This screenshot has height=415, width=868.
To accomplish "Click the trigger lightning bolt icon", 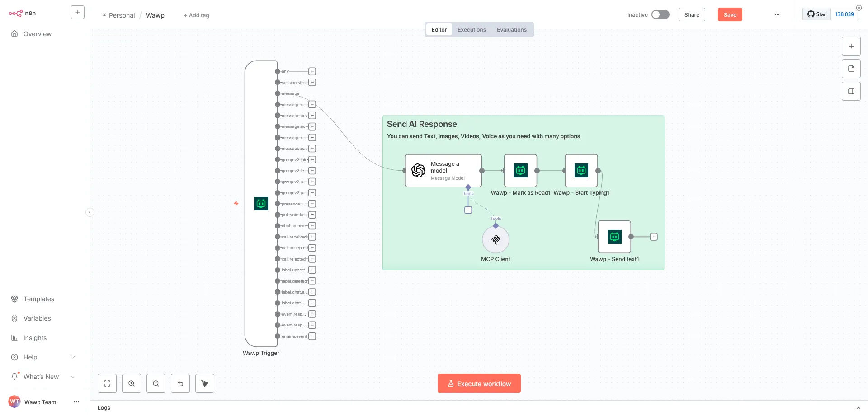I will pos(236,204).
